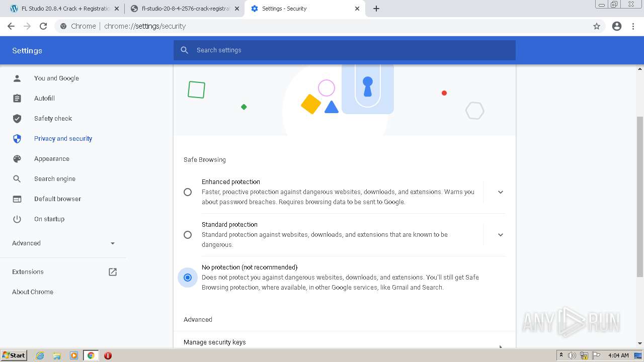Expand the Standard protection details chevron
This screenshot has height=362, width=644.
click(501, 235)
